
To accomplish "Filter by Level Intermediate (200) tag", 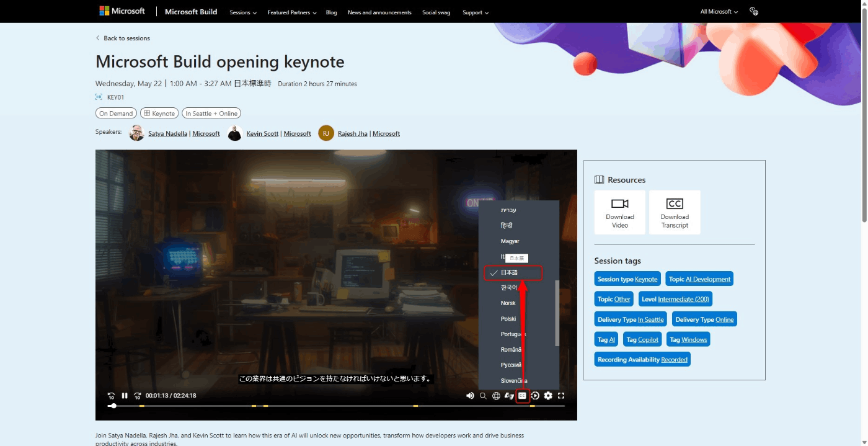I will point(675,299).
